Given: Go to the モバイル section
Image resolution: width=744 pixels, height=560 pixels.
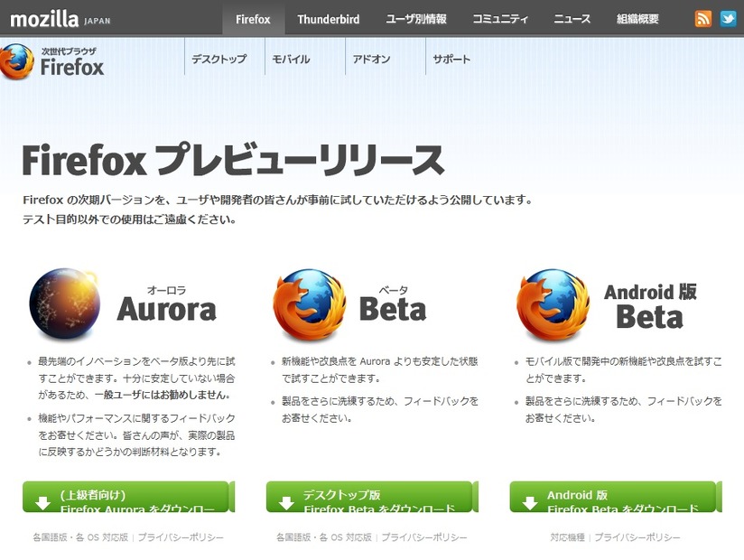Looking at the screenshot, I should pos(291,60).
